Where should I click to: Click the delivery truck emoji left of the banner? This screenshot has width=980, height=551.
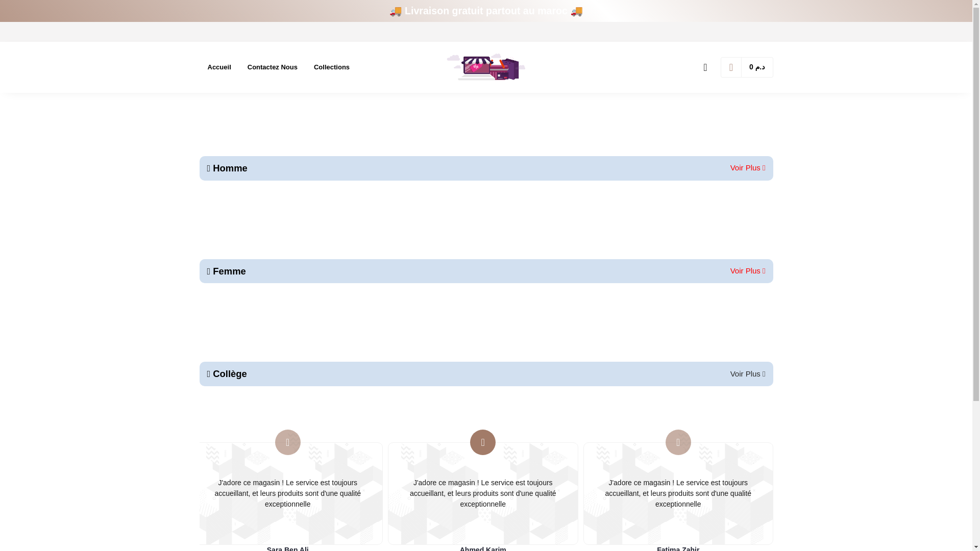(x=396, y=11)
